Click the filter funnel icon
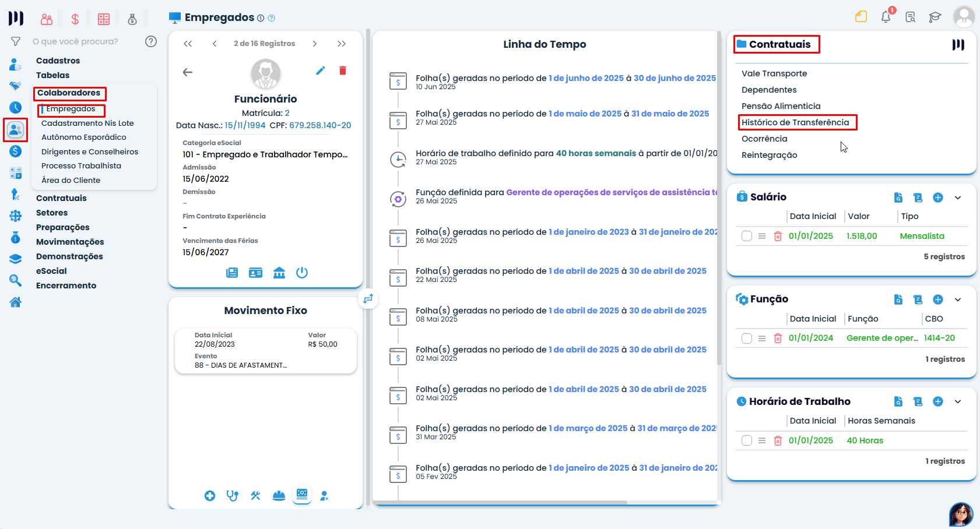Screen dimensions: 980x529 tap(16, 41)
